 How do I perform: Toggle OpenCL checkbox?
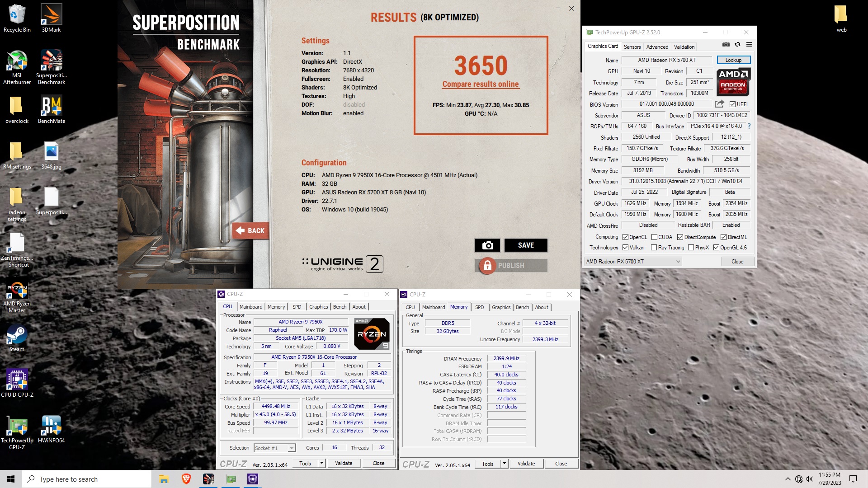[625, 237]
